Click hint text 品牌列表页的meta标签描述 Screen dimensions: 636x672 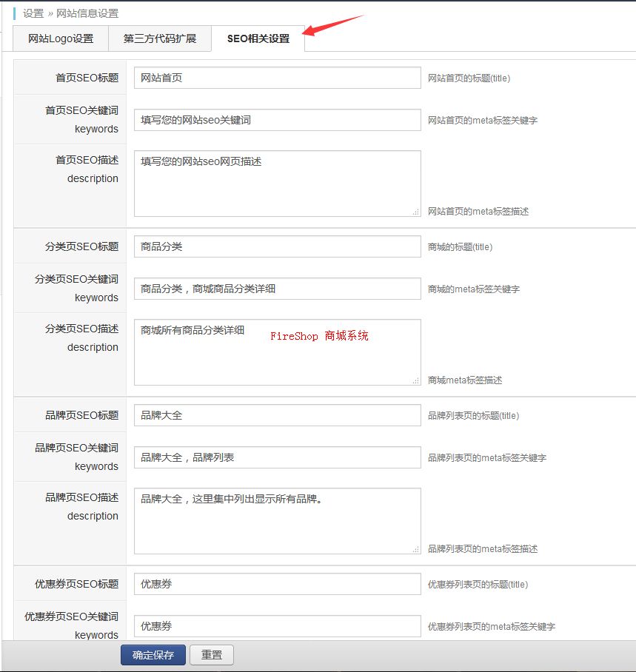coord(483,549)
